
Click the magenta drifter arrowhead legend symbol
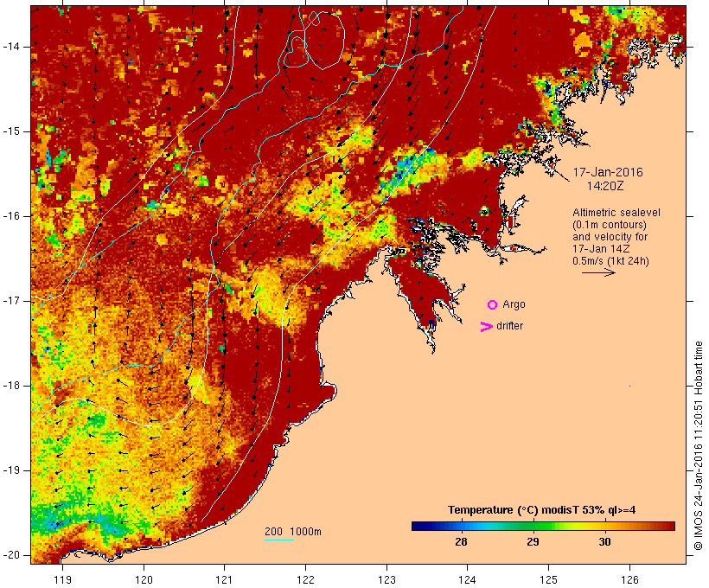coord(486,327)
